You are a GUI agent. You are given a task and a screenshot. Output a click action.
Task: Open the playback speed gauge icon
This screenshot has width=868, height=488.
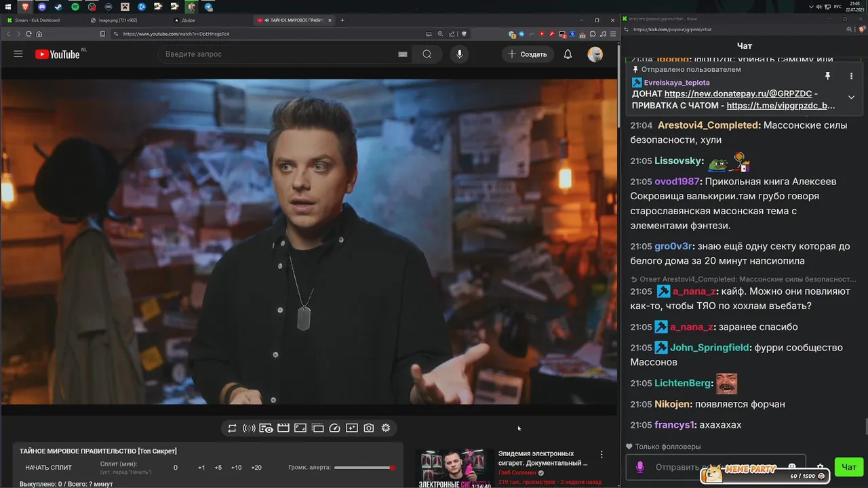click(x=334, y=428)
